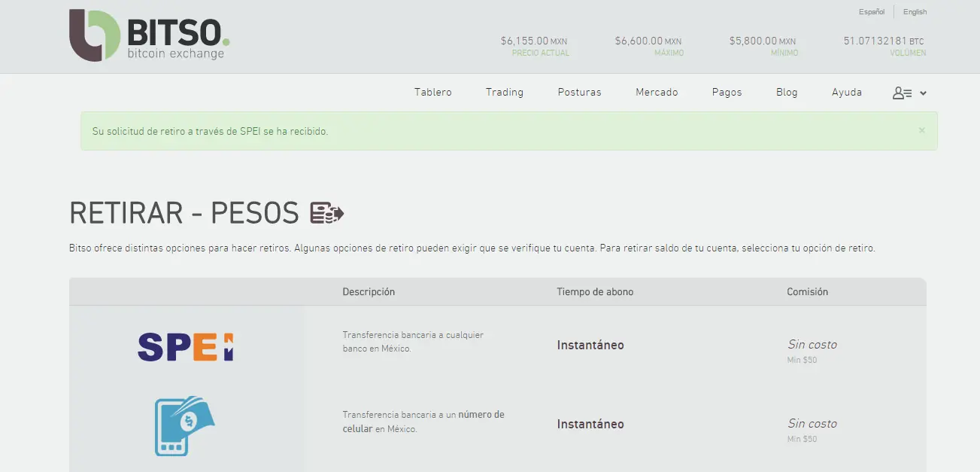
Task: Click 'Instantáneo' in the SPEI row
Action: click(590, 345)
